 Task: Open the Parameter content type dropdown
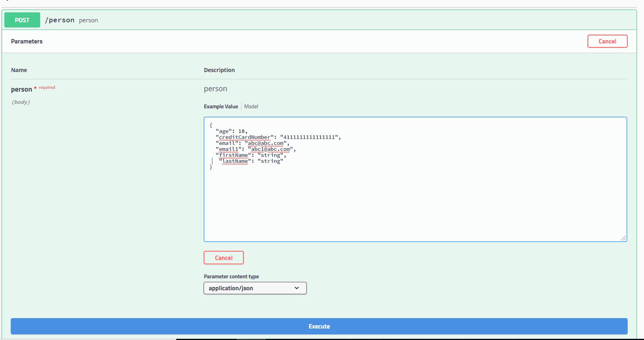coord(255,288)
